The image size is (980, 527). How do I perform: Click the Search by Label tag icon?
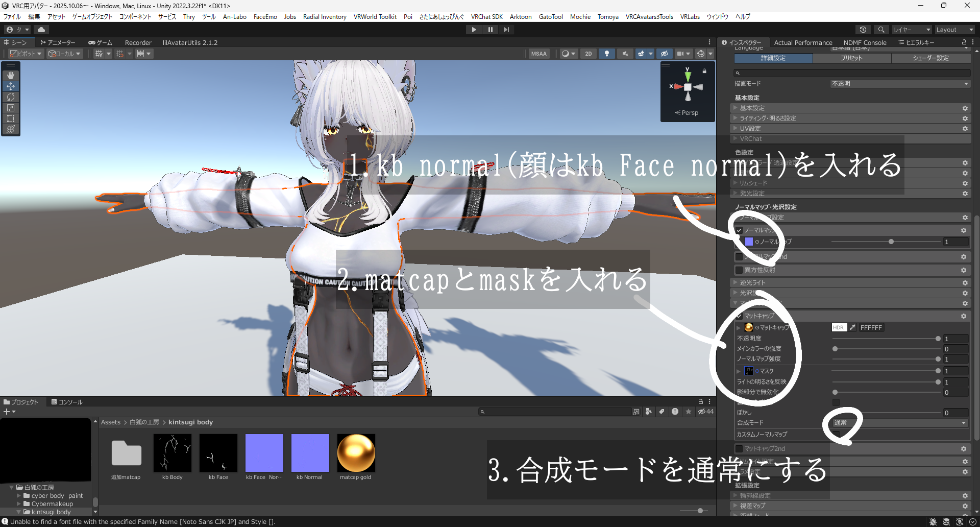tap(661, 412)
